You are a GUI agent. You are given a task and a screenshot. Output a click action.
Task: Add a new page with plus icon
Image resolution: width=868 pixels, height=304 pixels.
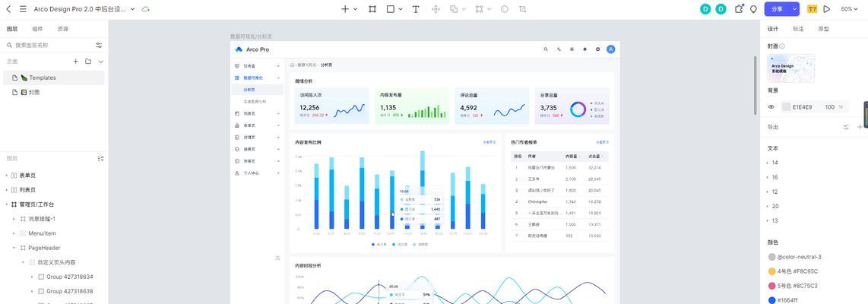click(76, 62)
